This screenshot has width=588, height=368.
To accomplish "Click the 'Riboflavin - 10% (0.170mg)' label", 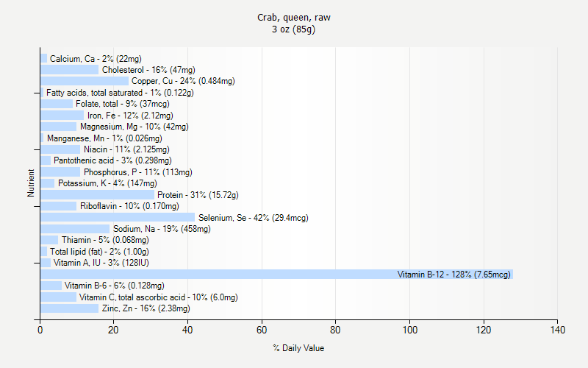I will click(129, 206).
